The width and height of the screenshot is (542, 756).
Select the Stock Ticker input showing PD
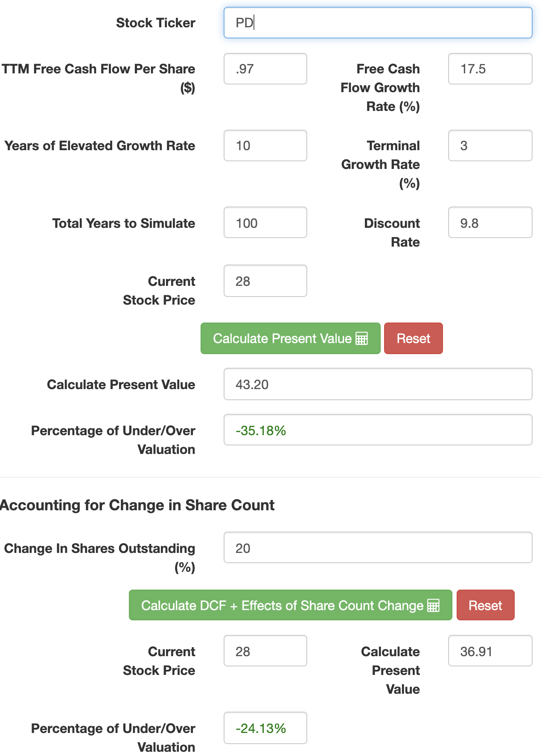pyautogui.click(x=377, y=23)
